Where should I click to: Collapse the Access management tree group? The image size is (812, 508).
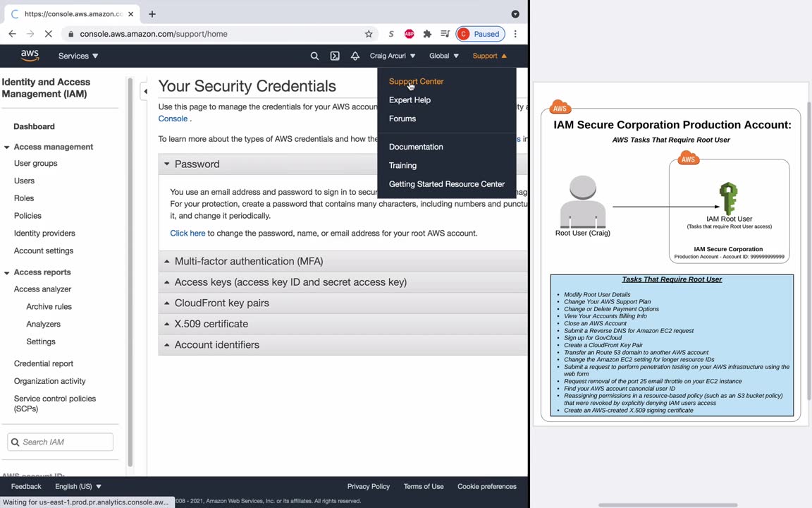(7, 147)
